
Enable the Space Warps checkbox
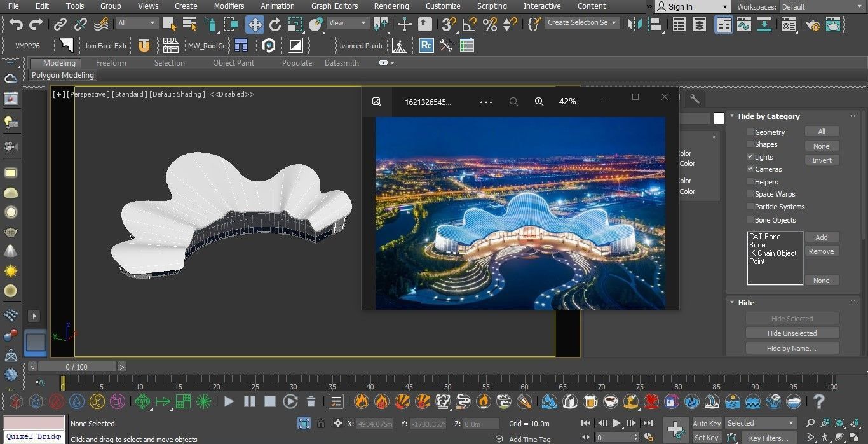pyautogui.click(x=750, y=194)
